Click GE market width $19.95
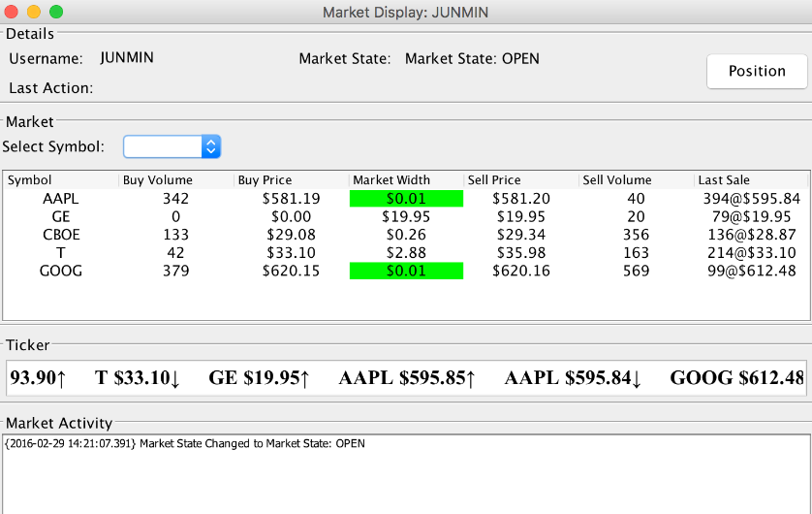 406,216
